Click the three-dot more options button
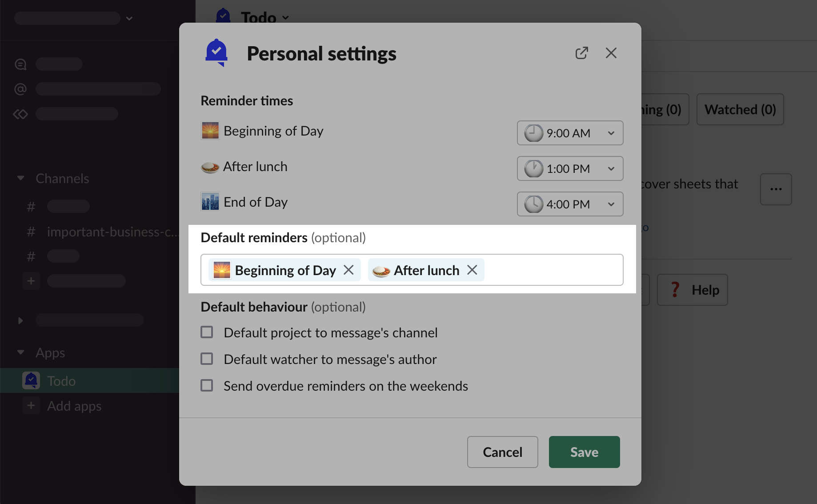Screen dimensions: 817x504 (776, 189)
